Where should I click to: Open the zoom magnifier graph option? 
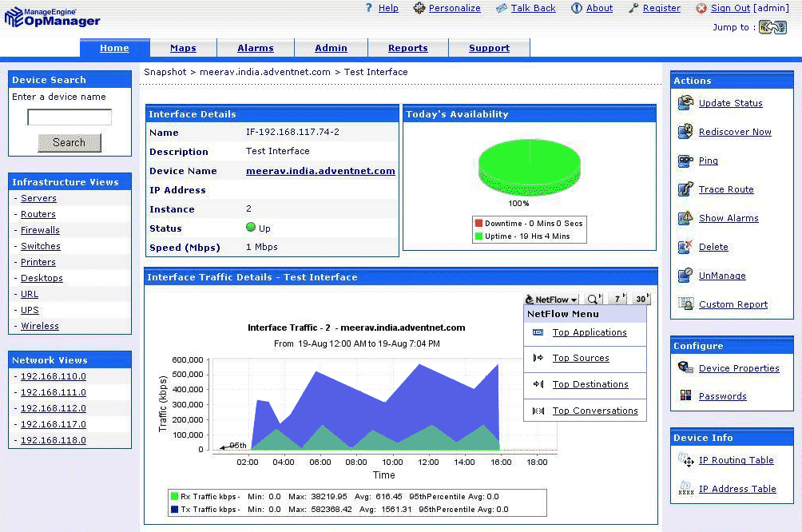[x=594, y=300]
